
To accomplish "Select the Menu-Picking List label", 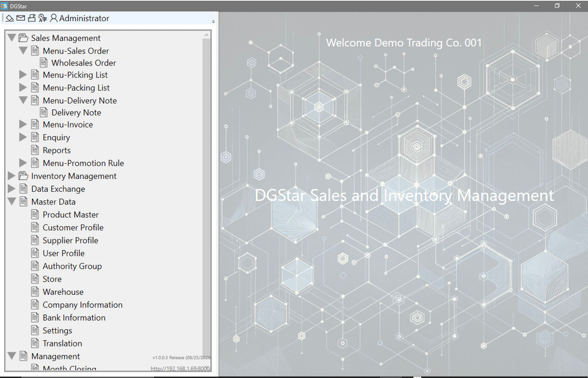I will click(75, 75).
